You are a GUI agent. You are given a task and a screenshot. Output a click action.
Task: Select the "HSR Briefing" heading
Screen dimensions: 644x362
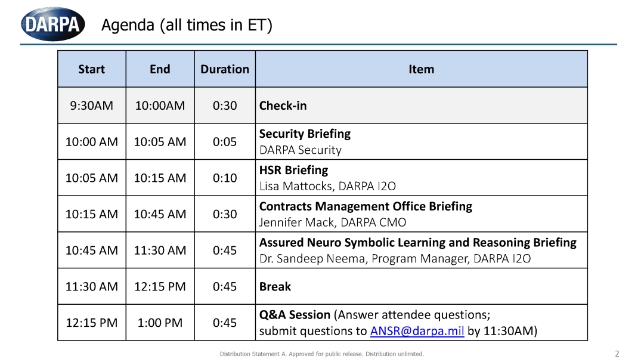coord(293,170)
